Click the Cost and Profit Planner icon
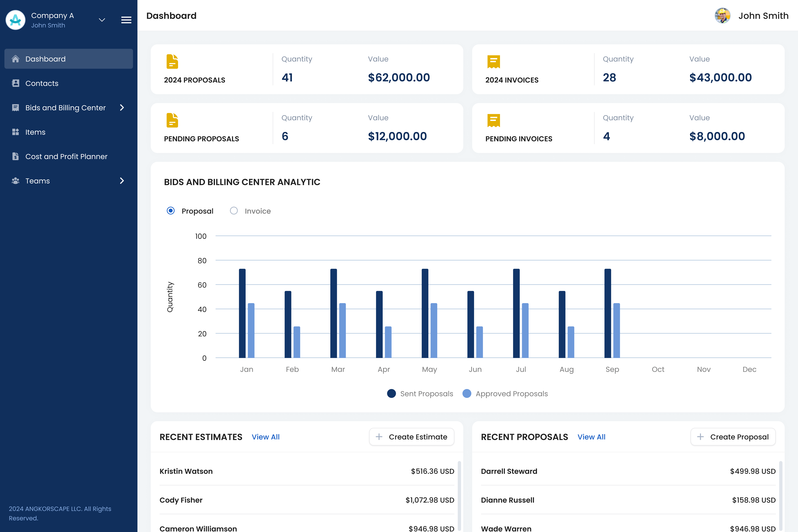Screen dimensions: 798x532 [x=16, y=156]
